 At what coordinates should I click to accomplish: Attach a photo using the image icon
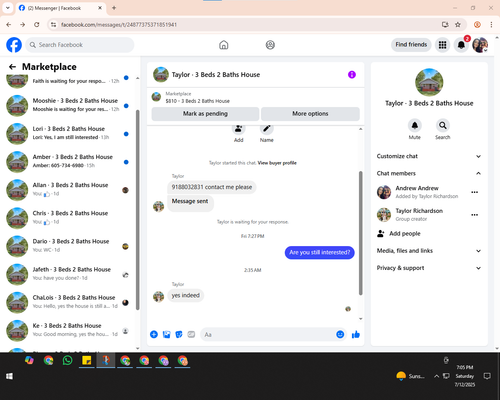(x=166, y=334)
